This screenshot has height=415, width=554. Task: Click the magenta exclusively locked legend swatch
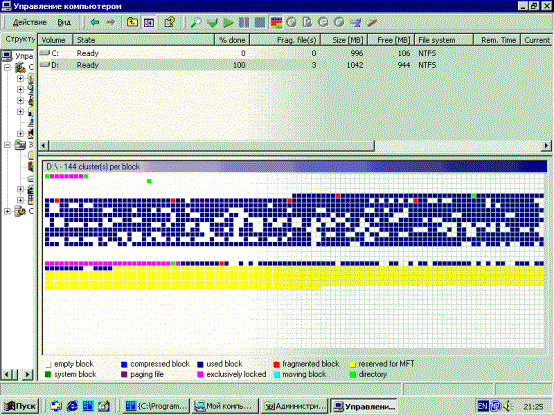click(x=200, y=374)
